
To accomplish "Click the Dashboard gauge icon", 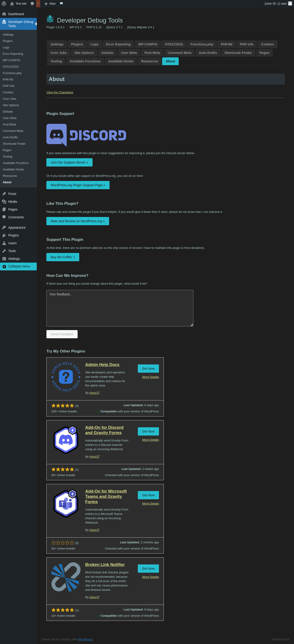I will pos(4,14).
